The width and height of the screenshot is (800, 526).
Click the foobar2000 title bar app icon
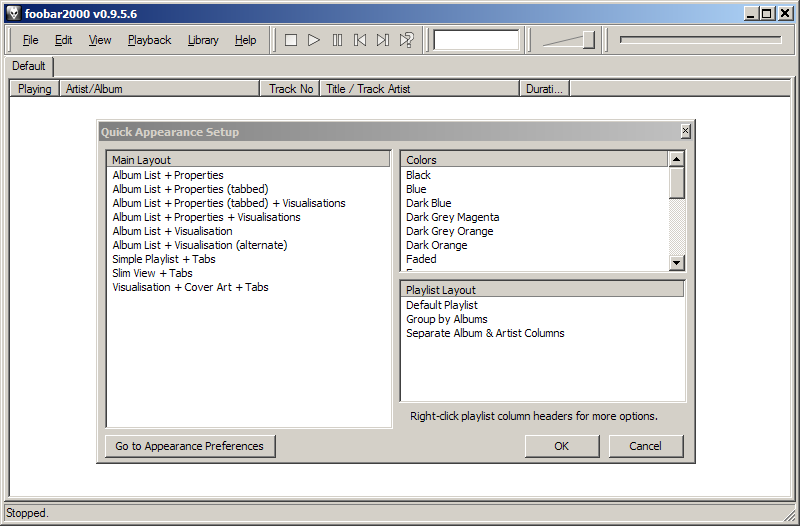pyautogui.click(x=13, y=13)
